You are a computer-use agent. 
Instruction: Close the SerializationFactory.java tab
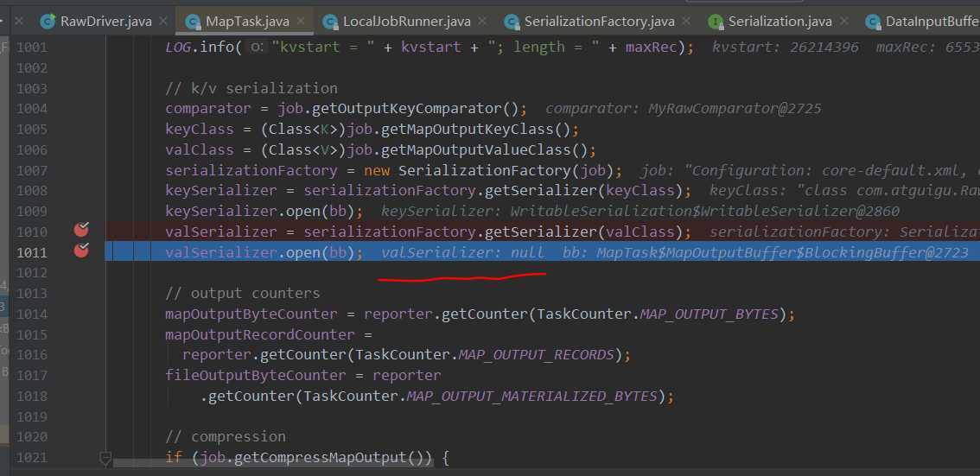686,22
